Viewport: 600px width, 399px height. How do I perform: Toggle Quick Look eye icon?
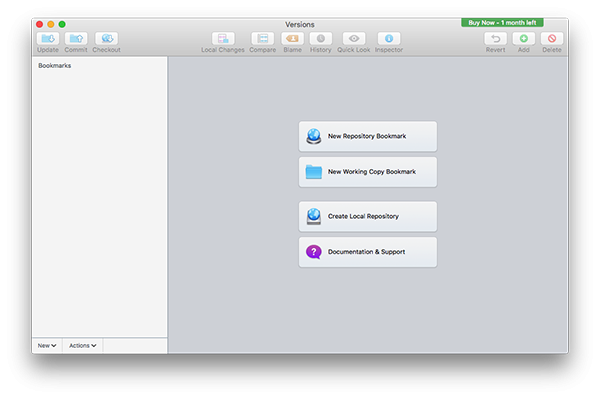[x=354, y=39]
